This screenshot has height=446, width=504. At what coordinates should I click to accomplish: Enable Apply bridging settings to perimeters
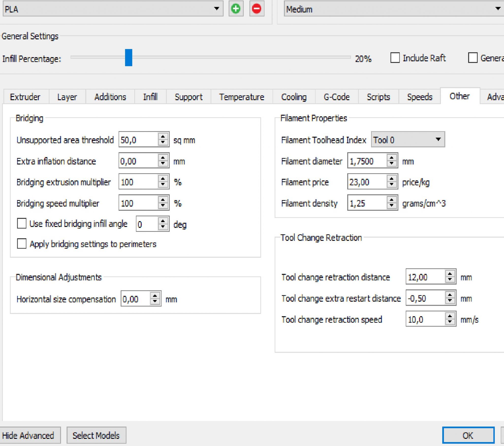(22, 244)
